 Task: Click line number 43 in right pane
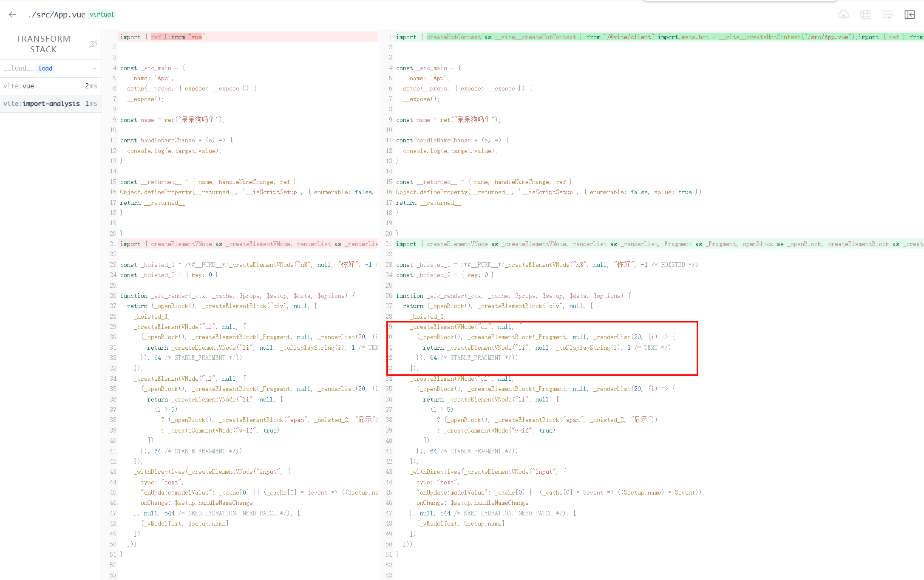tap(388, 472)
